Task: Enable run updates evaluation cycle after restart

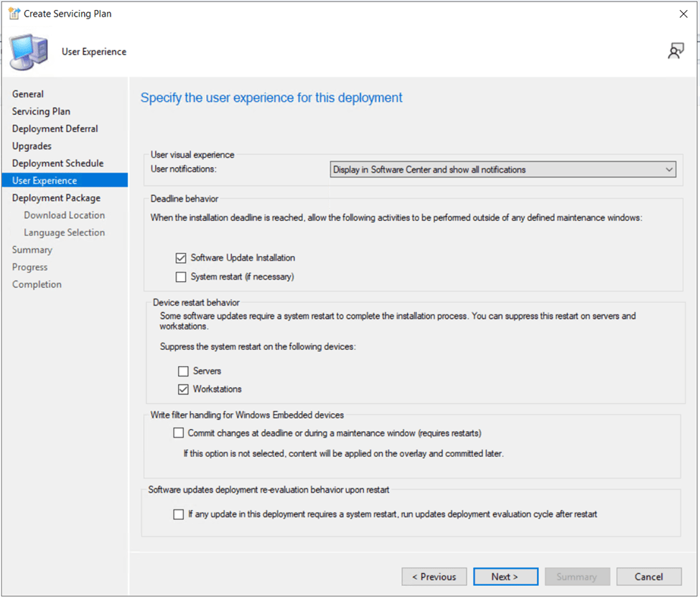Action: coord(179,514)
